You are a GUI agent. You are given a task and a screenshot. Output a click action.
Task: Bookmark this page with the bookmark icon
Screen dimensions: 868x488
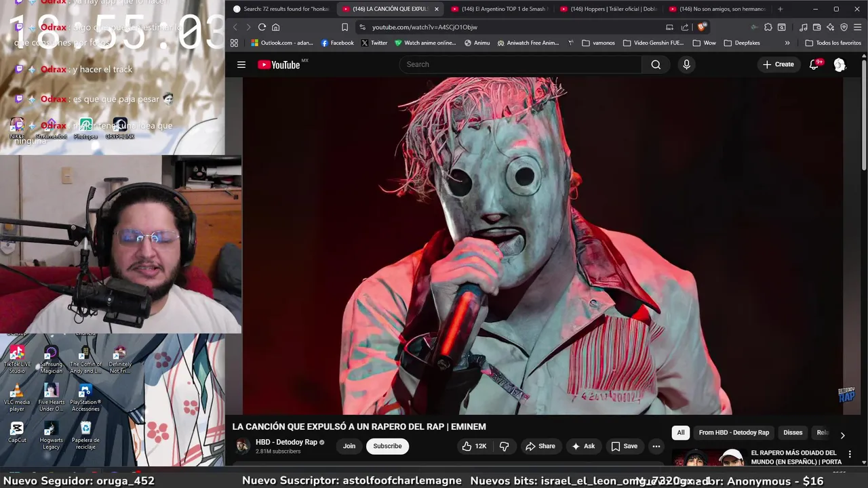344,27
